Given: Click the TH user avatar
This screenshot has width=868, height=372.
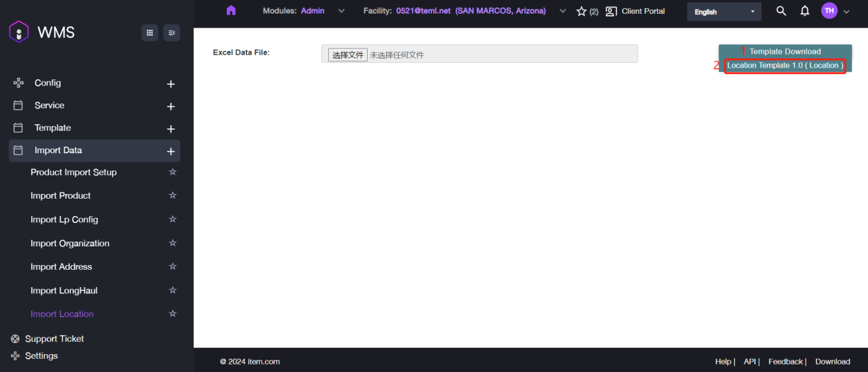Looking at the screenshot, I should pyautogui.click(x=829, y=11).
